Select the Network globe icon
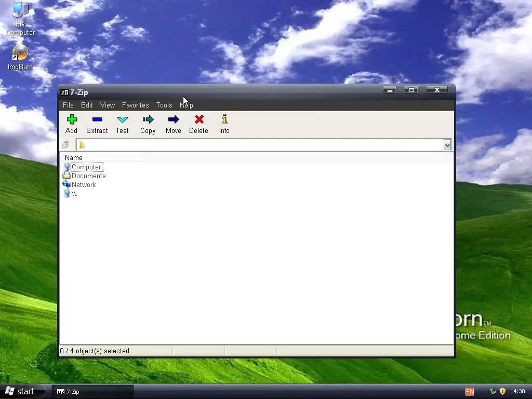Viewport: 532px width, 399px height. coord(66,184)
